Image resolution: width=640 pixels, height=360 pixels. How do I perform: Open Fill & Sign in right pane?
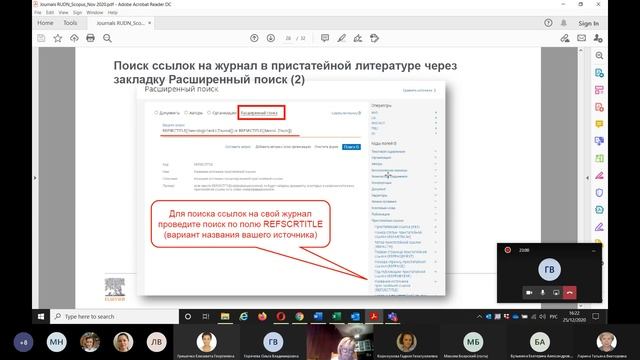pos(599,227)
